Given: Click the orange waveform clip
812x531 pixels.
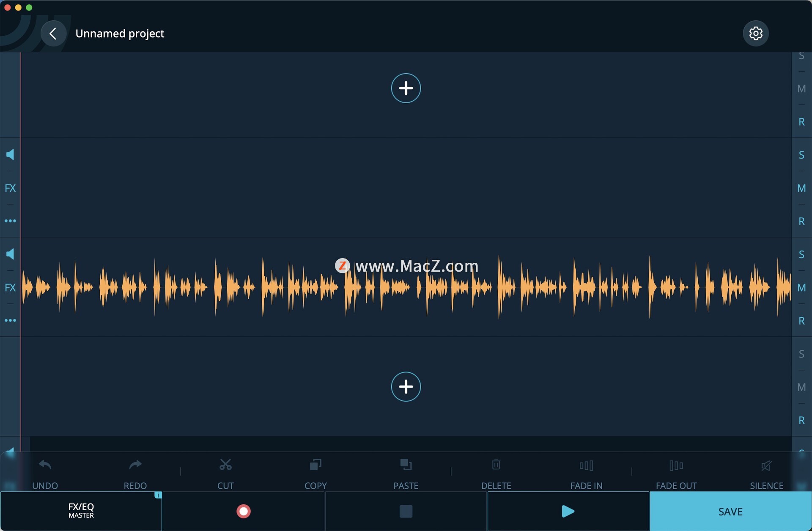Looking at the screenshot, I should [406, 287].
